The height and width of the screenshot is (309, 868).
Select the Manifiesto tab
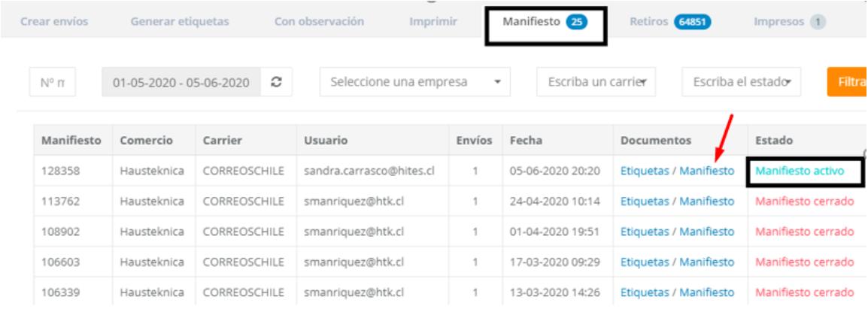[545, 22]
